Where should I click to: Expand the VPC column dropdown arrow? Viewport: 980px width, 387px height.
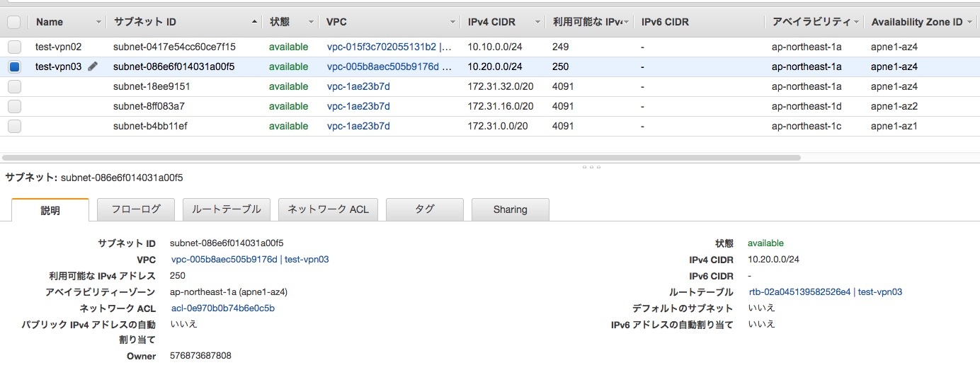452,23
